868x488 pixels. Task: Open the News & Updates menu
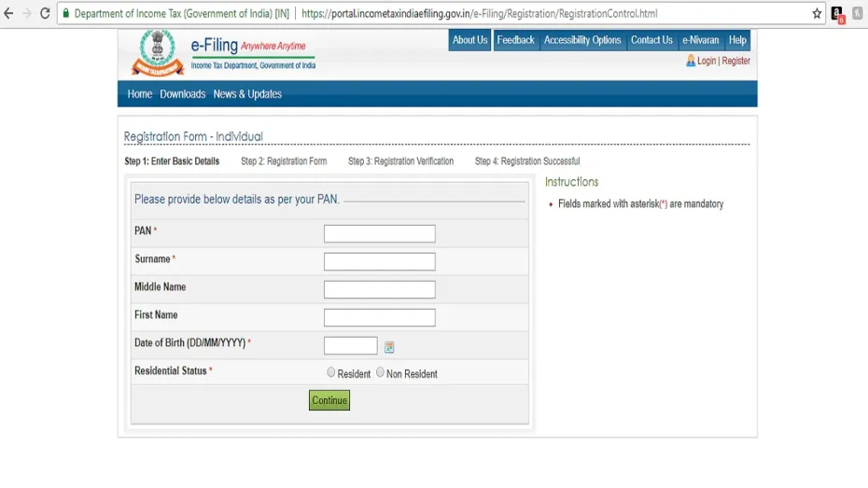246,94
